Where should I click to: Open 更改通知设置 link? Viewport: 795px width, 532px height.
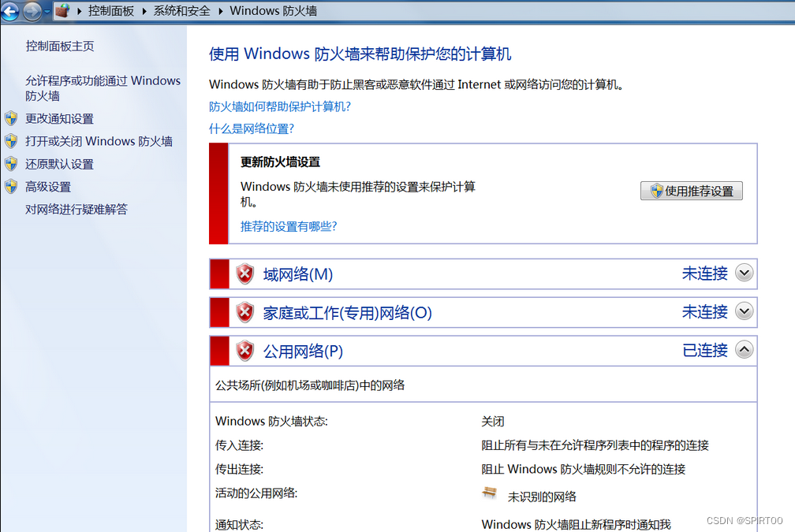click(60, 118)
